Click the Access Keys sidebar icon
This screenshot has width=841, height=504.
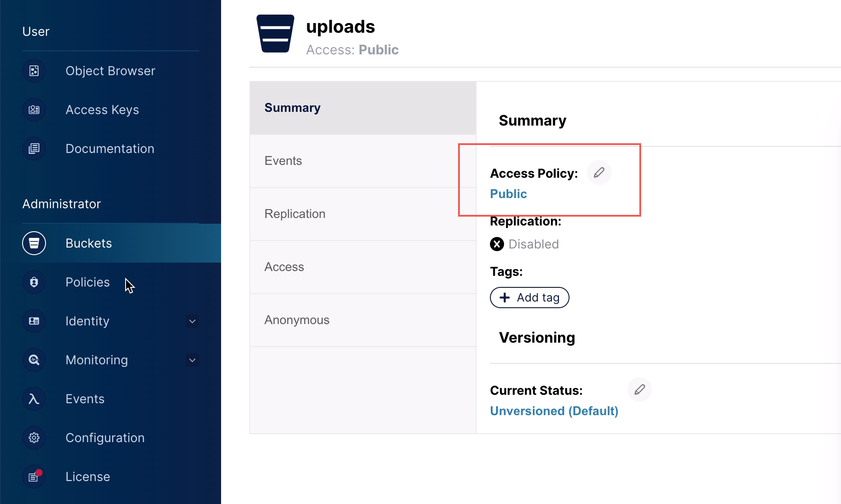(x=34, y=110)
